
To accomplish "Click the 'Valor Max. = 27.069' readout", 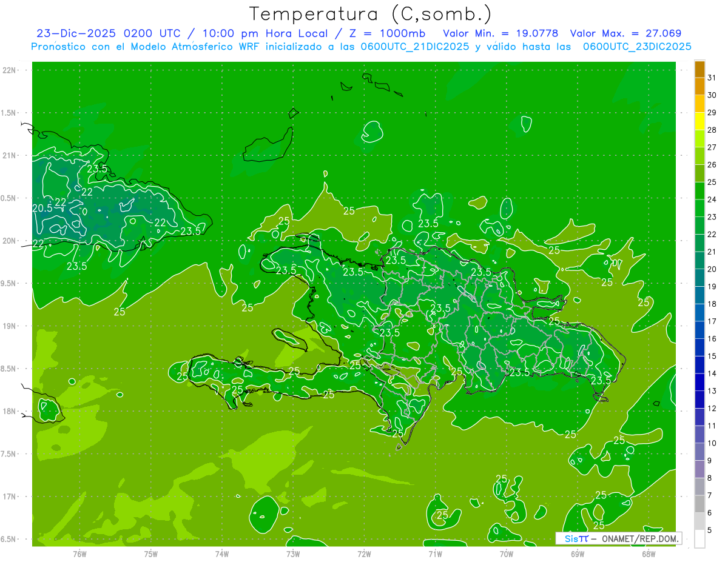I will [625, 33].
